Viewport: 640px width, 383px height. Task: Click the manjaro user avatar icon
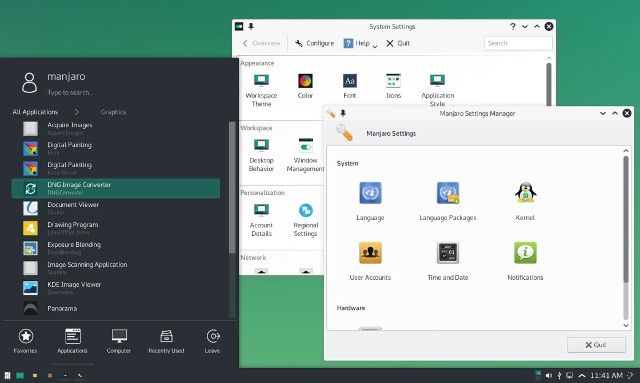[29, 83]
